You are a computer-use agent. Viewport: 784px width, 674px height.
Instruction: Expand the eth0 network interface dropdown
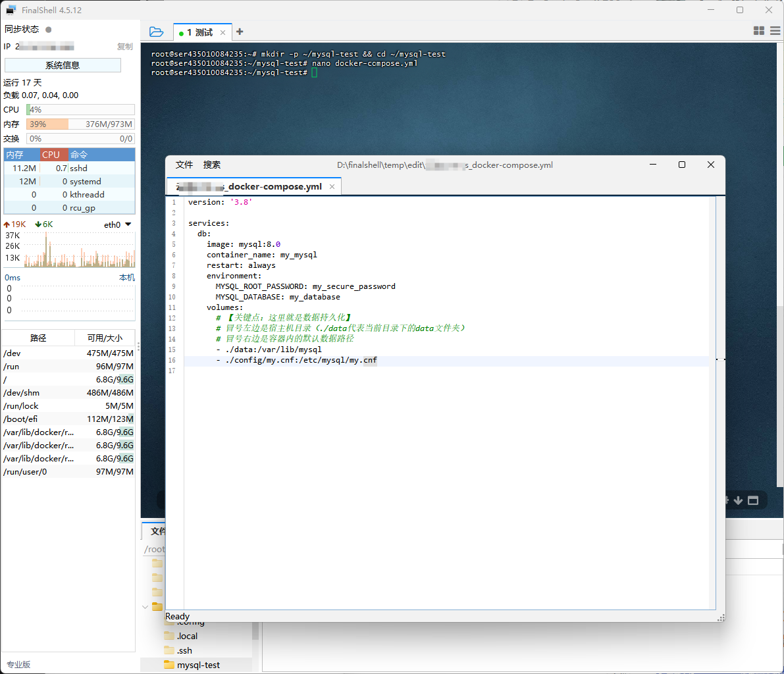(x=128, y=224)
